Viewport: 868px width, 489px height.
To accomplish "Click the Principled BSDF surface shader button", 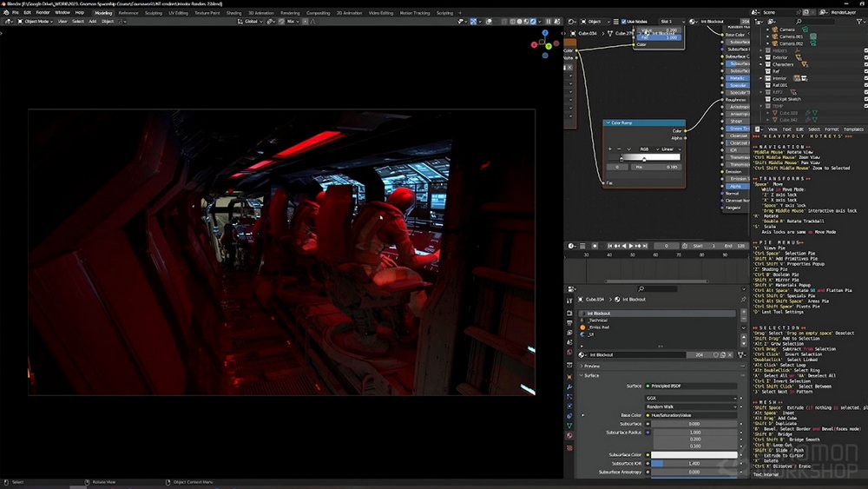I will (692, 386).
